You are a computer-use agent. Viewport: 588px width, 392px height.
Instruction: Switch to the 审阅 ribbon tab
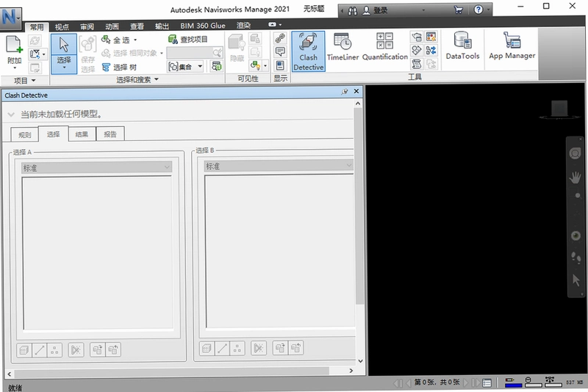(87, 26)
